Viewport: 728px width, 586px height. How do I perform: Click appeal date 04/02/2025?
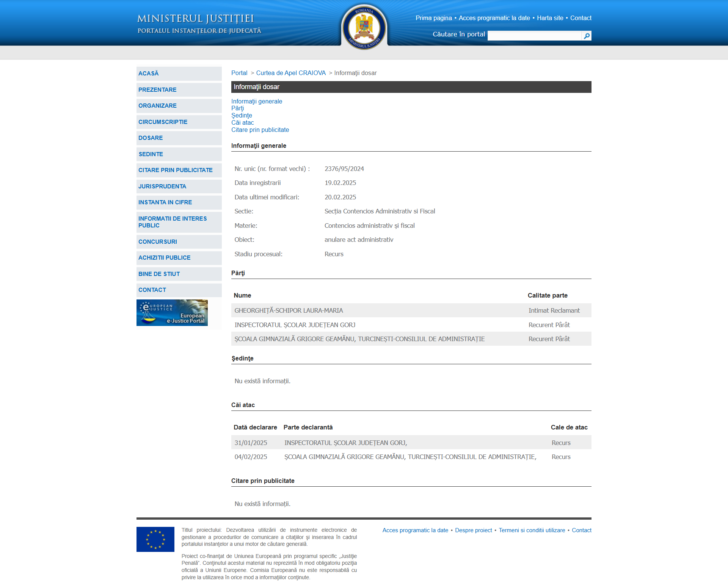pos(251,457)
